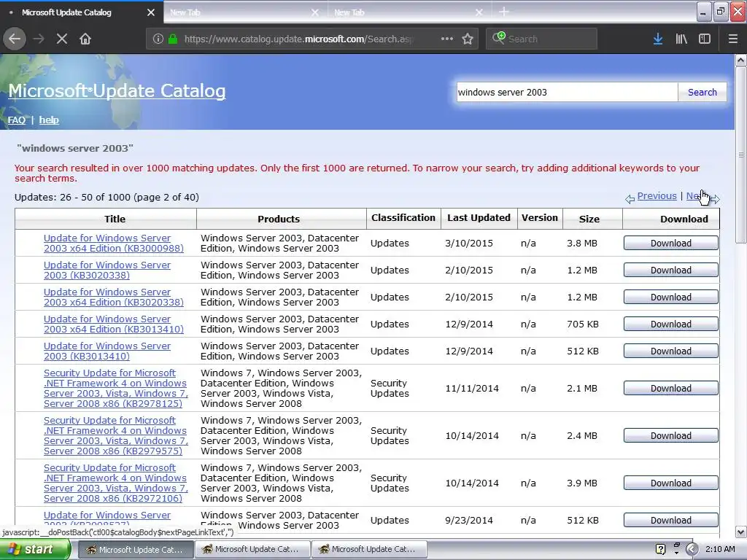Stop loading the page with the X icon
Viewport: 747px width, 560px height.
[61, 39]
